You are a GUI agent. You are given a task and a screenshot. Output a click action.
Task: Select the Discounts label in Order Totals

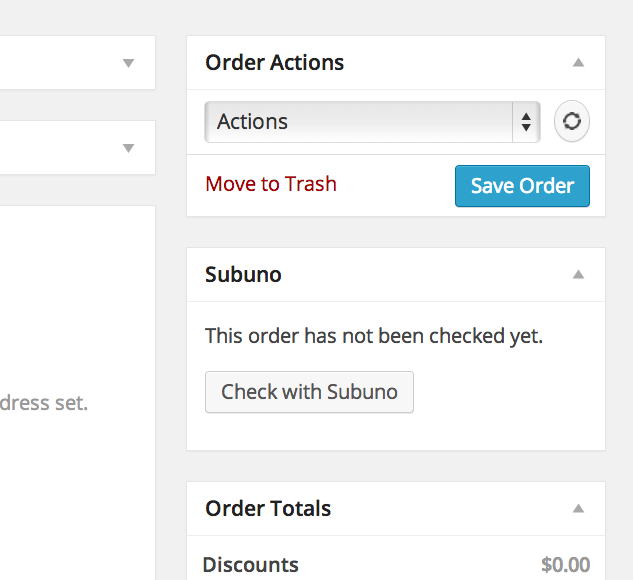click(x=251, y=565)
